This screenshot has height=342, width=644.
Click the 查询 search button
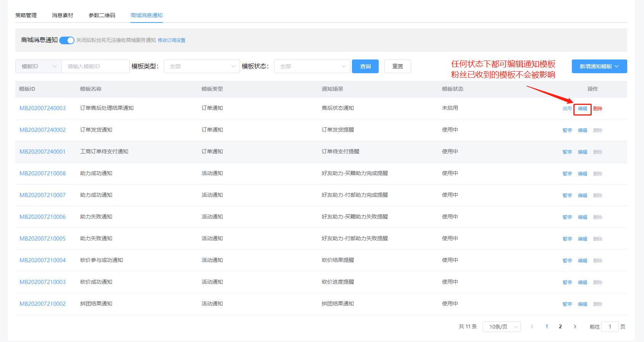tap(365, 66)
